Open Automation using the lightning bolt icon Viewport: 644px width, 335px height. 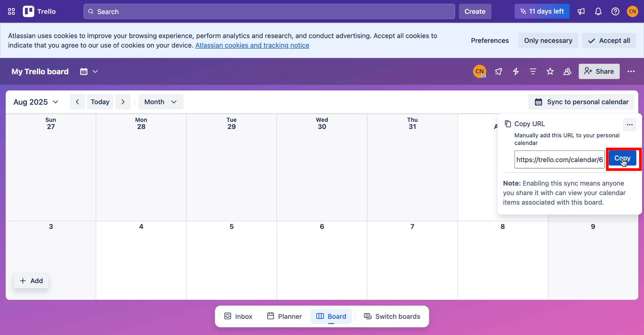[516, 71]
